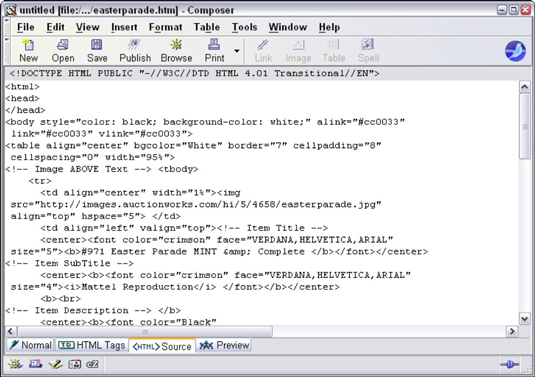This screenshot has height=377, width=535.
Task: Click the Spell check toolbar icon
Action: [x=368, y=51]
